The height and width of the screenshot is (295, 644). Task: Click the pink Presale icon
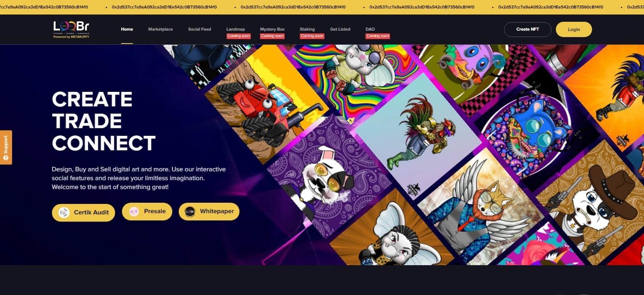[x=134, y=212]
